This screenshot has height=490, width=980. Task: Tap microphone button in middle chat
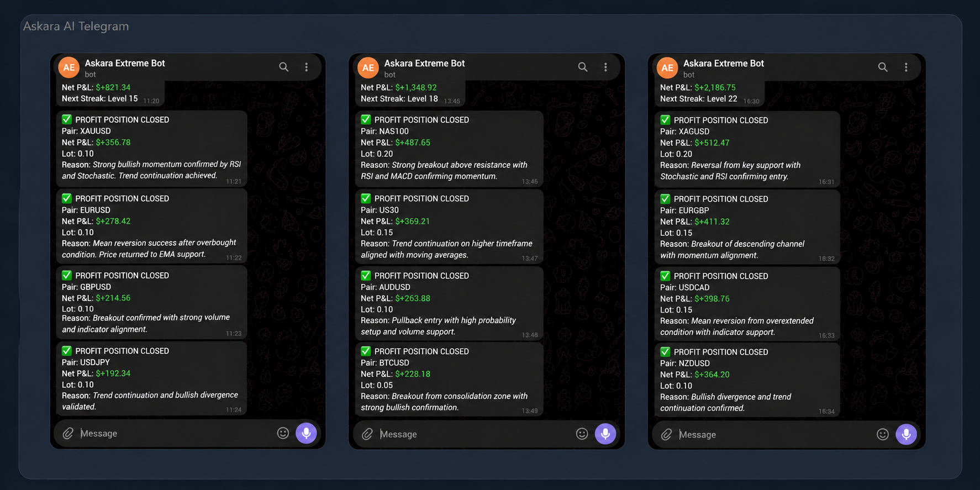coord(605,434)
